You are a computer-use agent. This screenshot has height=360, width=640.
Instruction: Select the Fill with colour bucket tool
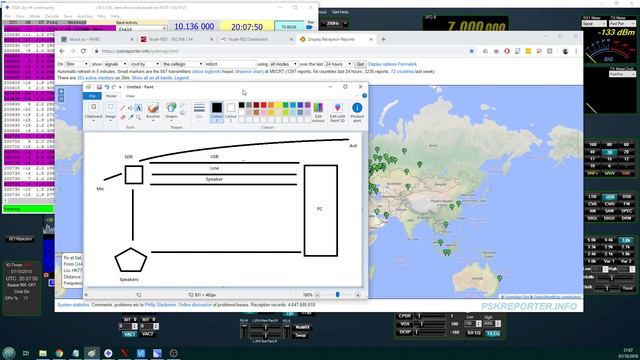coord(130,108)
